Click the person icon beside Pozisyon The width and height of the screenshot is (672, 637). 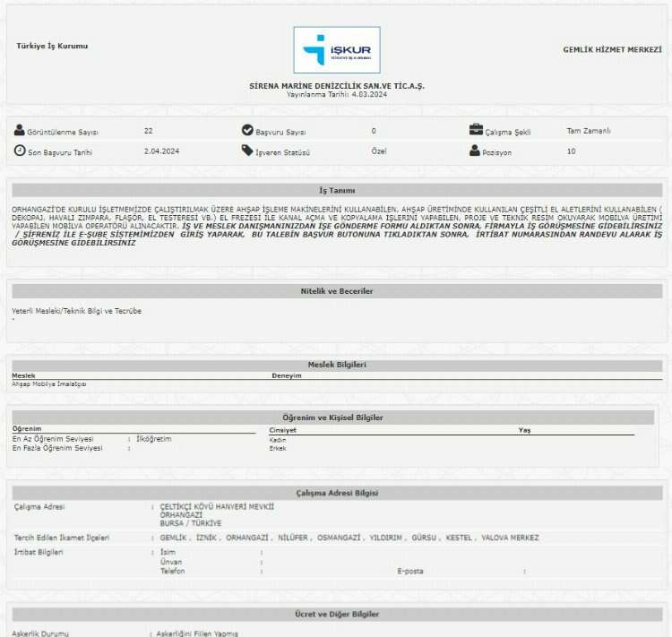475,151
